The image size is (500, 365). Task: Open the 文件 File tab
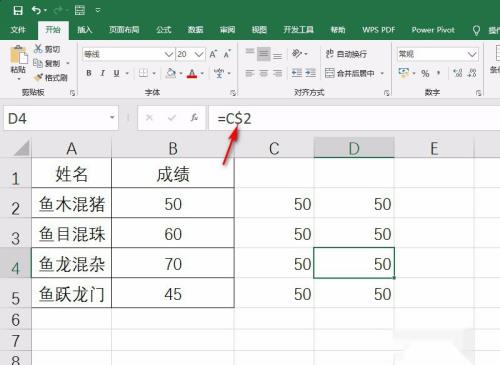click(18, 30)
